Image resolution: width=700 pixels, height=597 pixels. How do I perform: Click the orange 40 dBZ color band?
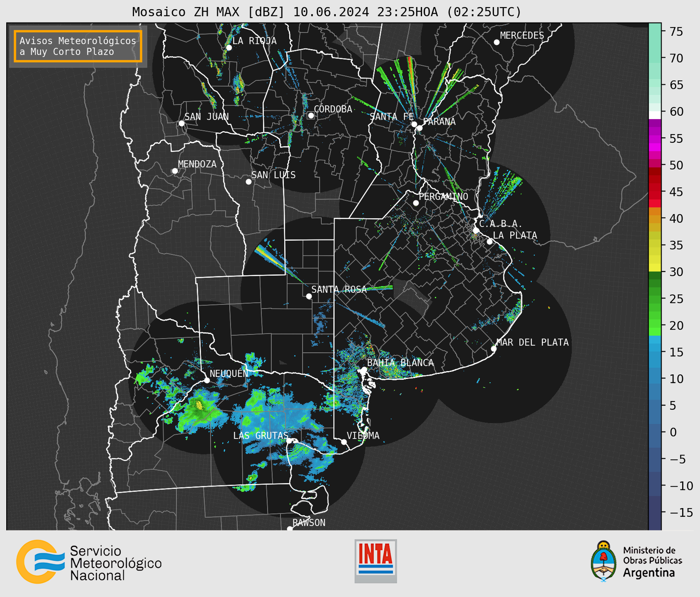655,218
